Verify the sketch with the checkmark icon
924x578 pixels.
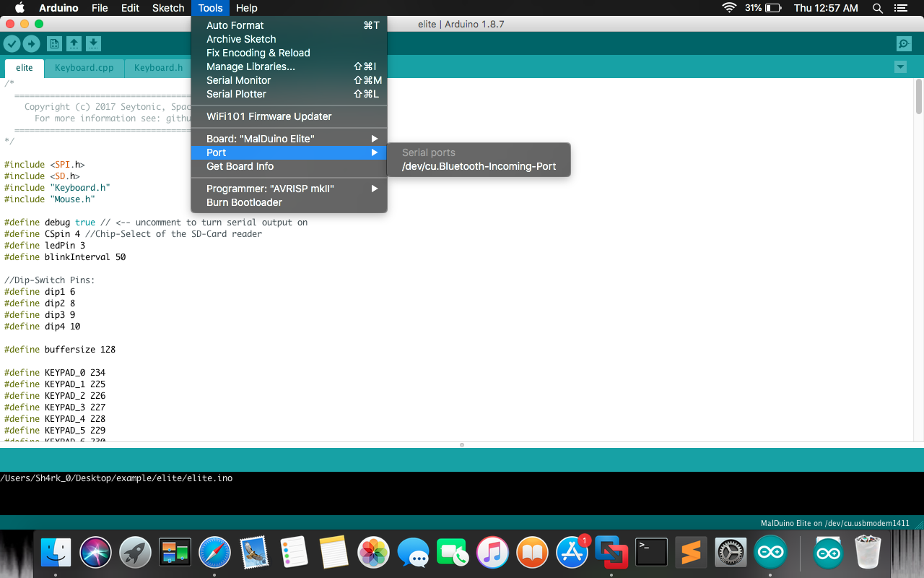tap(12, 43)
